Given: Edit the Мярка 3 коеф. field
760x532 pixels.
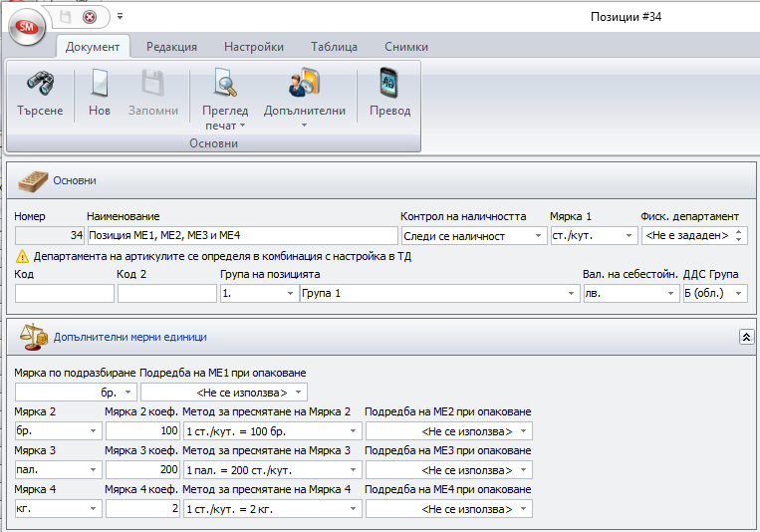Looking at the screenshot, I should [x=142, y=470].
